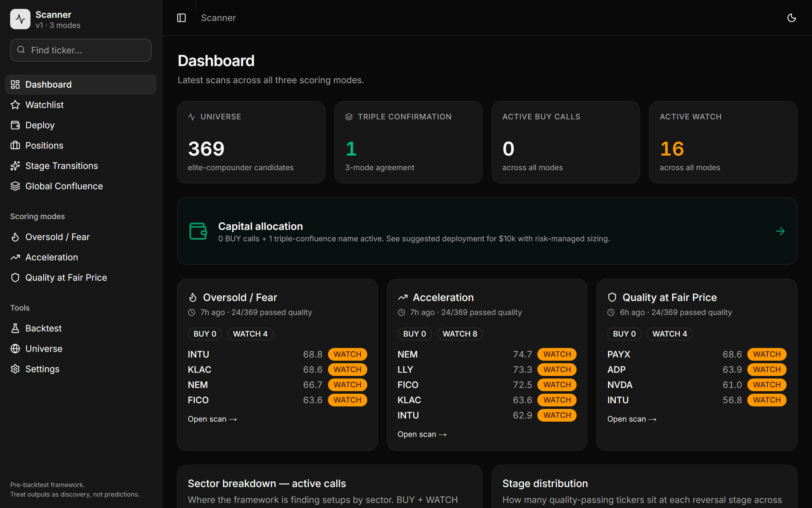Screen dimensions: 812x508
Task: Click the clock icon in Oversold / Fear card
Action: point(192,312)
